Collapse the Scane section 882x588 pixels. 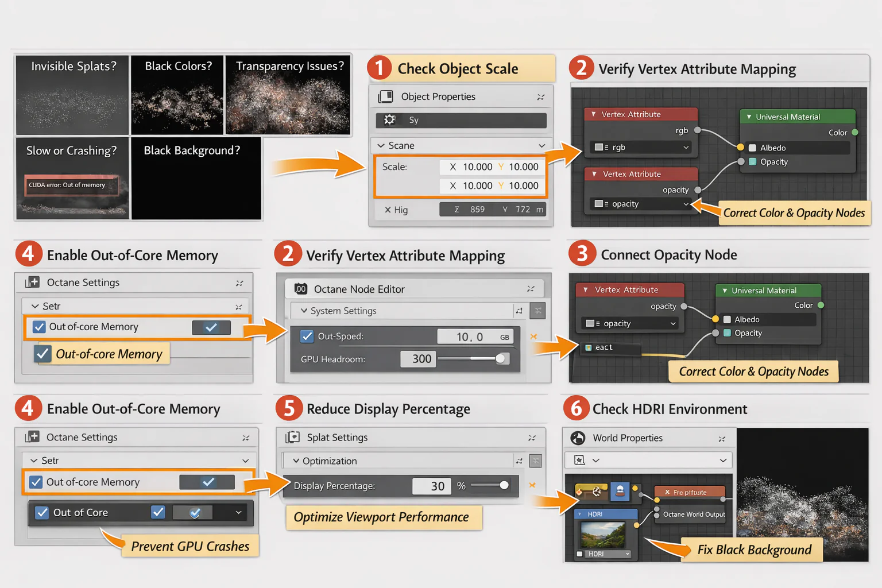[381, 146]
